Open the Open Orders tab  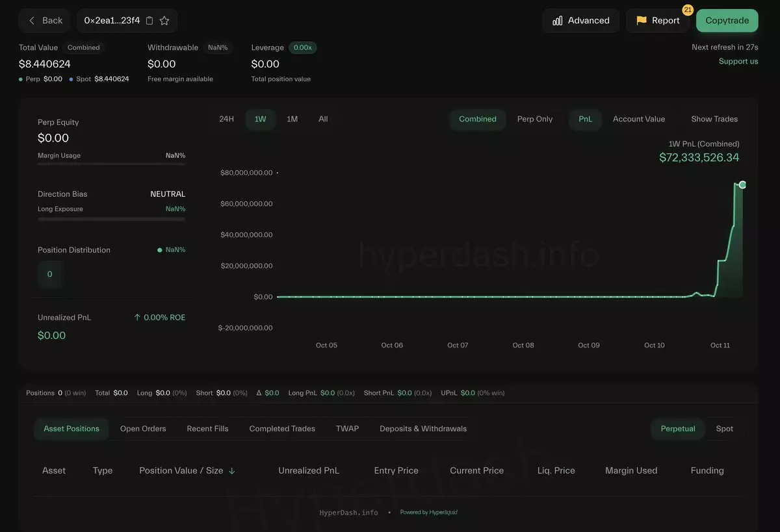[x=143, y=429]
